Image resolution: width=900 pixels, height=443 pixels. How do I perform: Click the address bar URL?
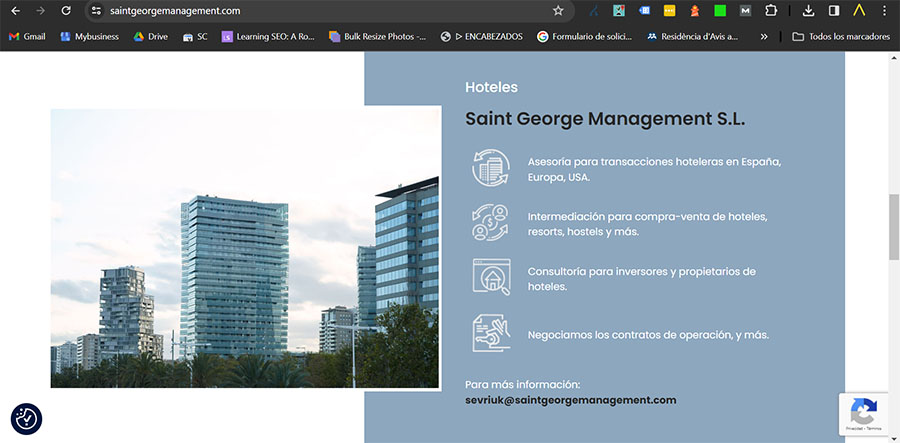(175, 11)
